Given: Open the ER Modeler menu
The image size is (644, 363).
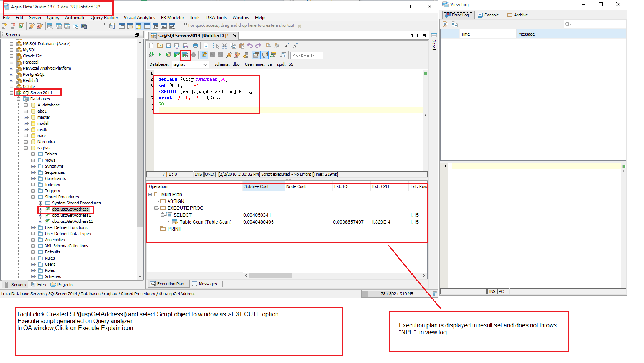Looking at the screenshot, I should pyautogui.click(x=172, y=18).
